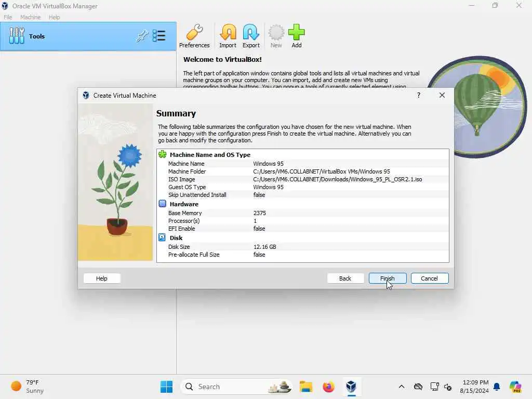Click the pin icon next to Tools
This screenshot has height=399, width=532.
click(142, 36)
